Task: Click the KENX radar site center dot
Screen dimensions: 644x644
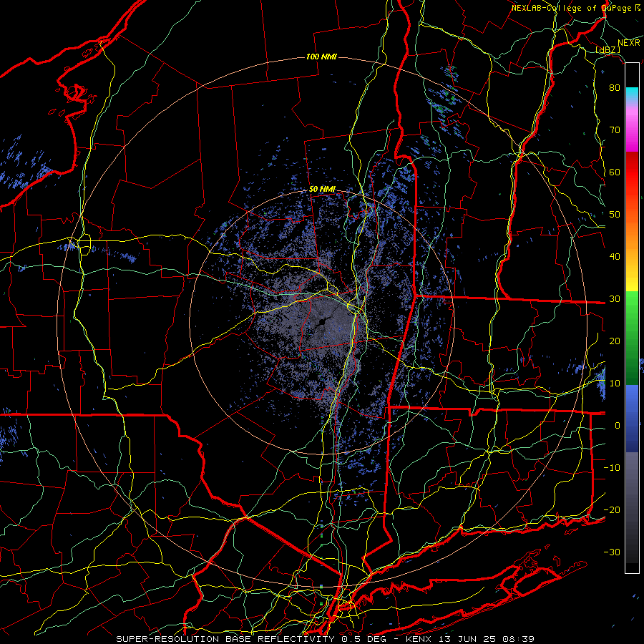Action: click(321, 323)
